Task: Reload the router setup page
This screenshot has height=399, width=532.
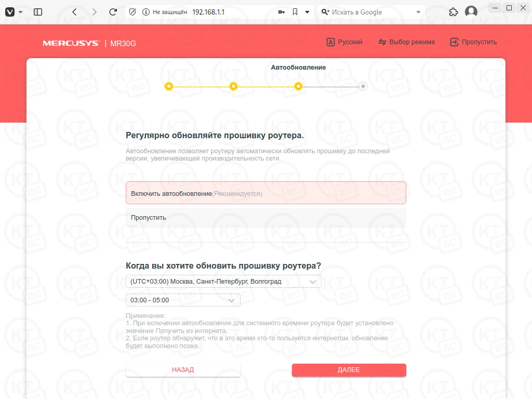Action: (113, 12)
